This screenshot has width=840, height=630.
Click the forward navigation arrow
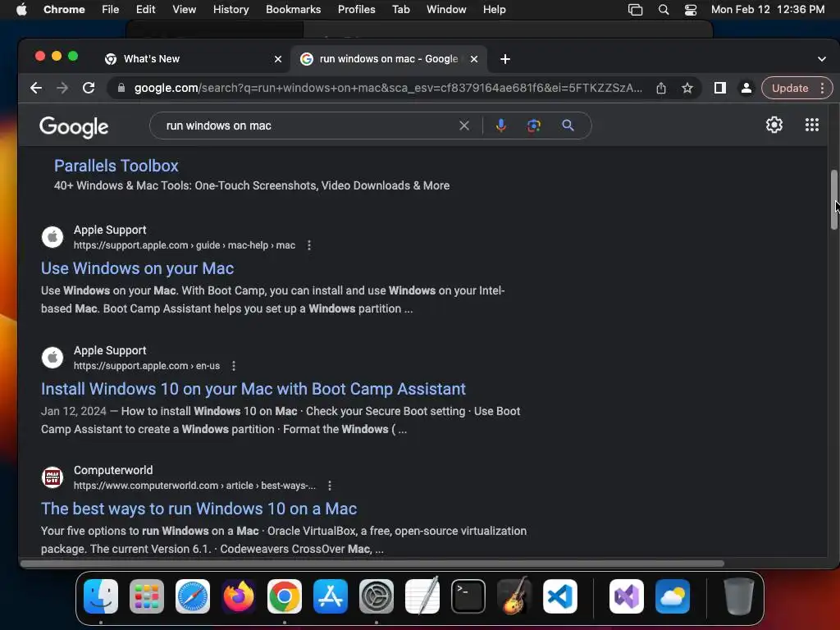click(62, 88)
